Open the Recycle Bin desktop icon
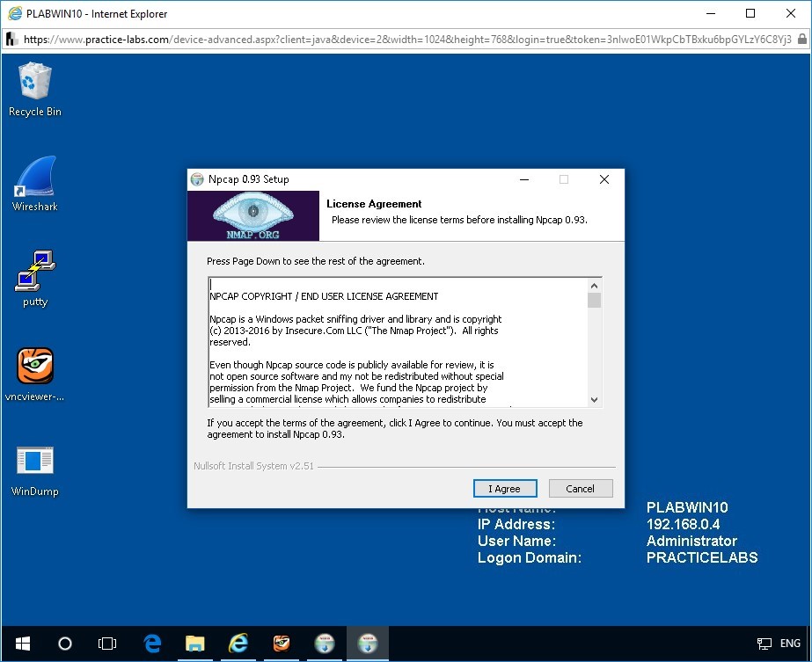The image size is (812, 662). 34,89
